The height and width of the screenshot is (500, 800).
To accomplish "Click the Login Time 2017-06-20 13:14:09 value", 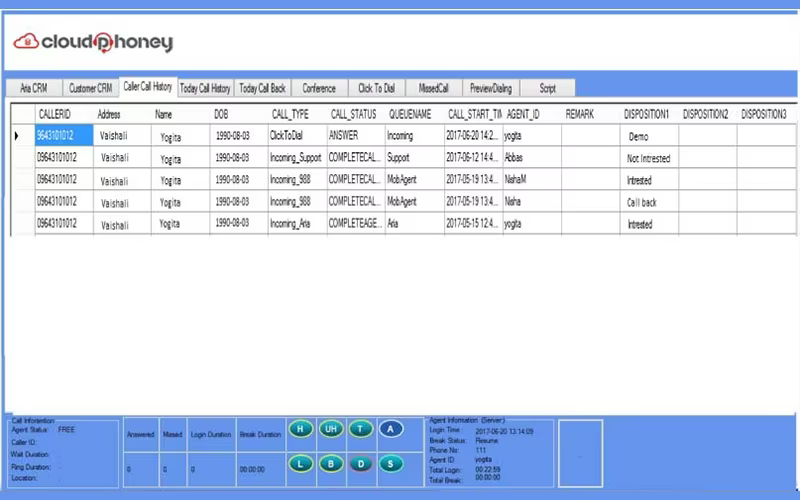I will (x=504, y=432).
